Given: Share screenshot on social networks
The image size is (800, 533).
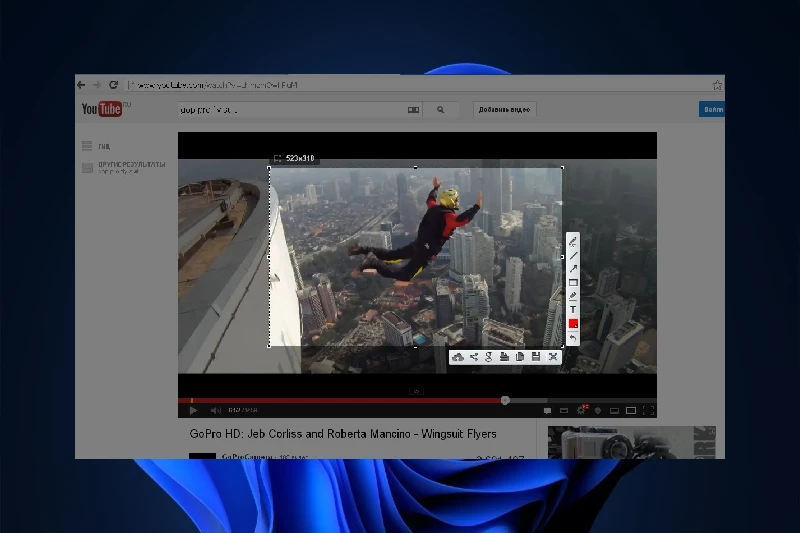Looking at the screenshot, I should [474, 357].
